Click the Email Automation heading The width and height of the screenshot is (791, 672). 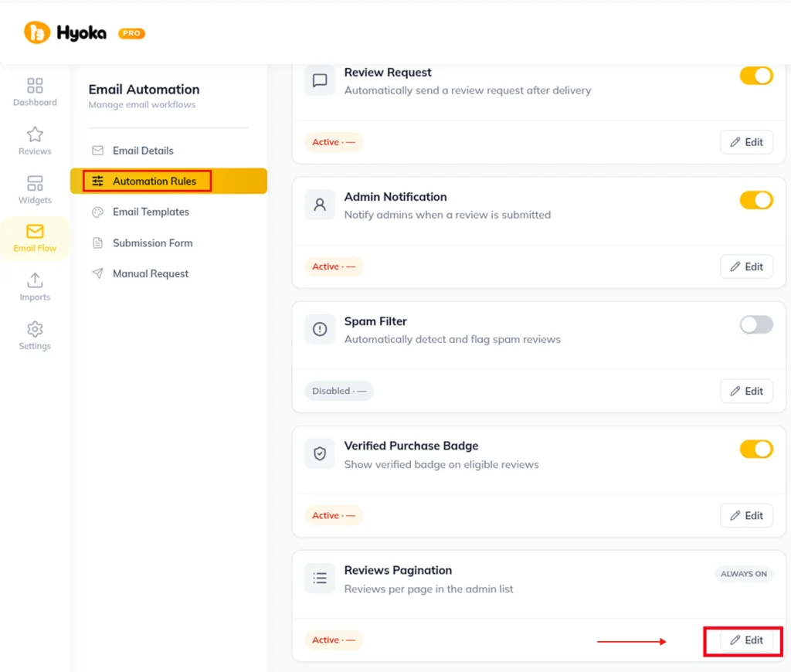tap(144, 90)
